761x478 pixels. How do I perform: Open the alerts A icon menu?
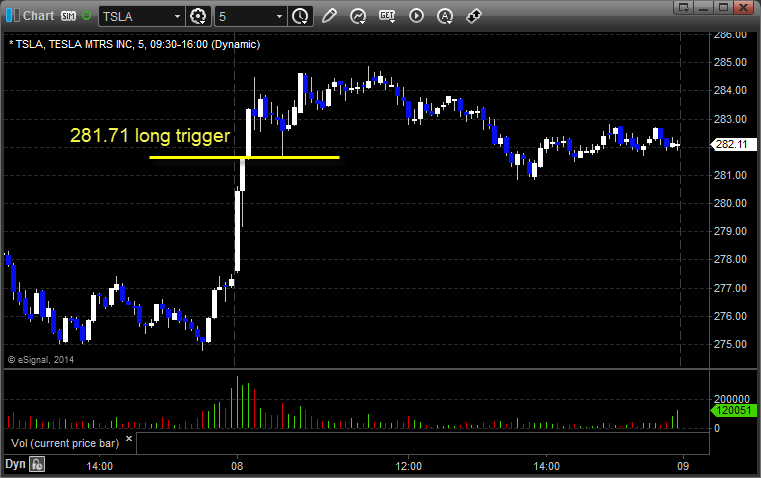tap(445, 16)
